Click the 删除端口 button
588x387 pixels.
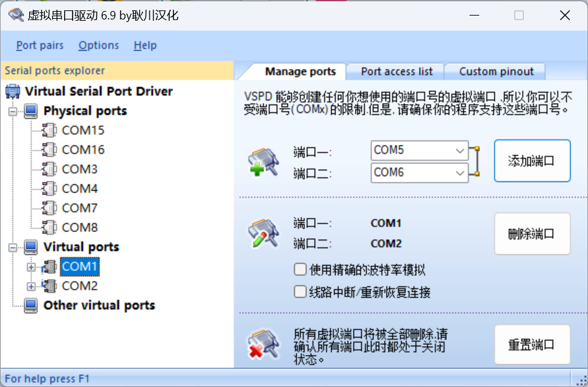click(x=532, y=234)
